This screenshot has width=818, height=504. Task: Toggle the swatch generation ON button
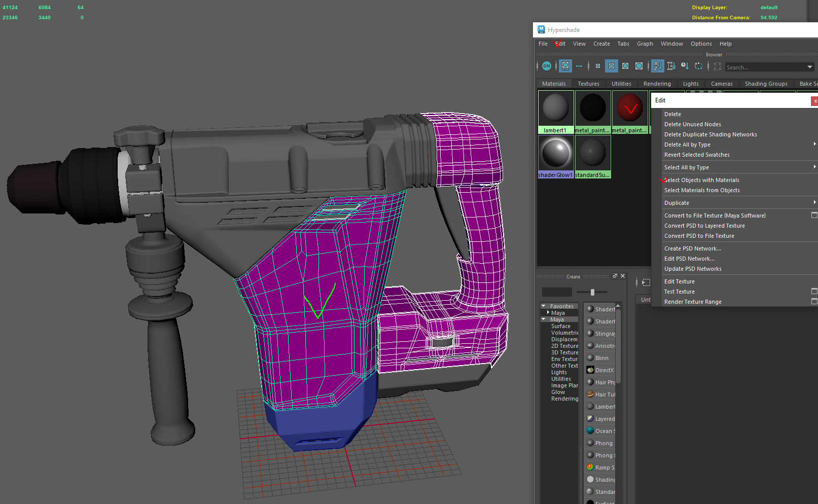(x=546, y=66)
